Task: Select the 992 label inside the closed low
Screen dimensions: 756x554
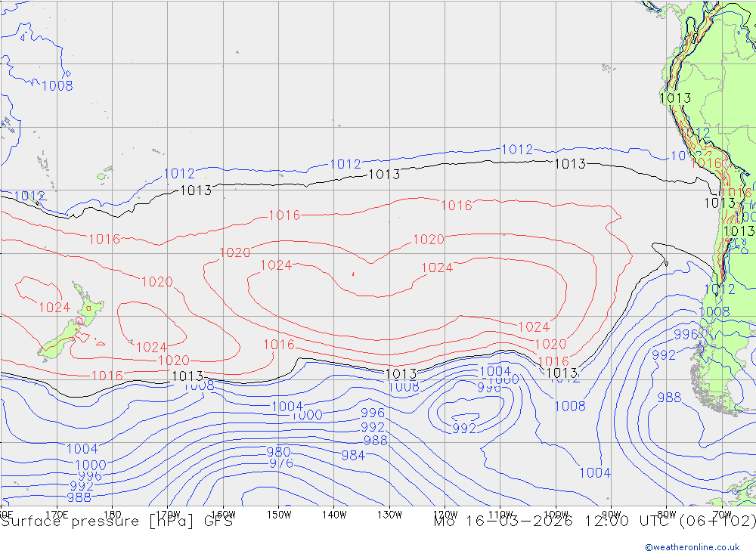Action: pyautogui.click(x=464, y=428)
